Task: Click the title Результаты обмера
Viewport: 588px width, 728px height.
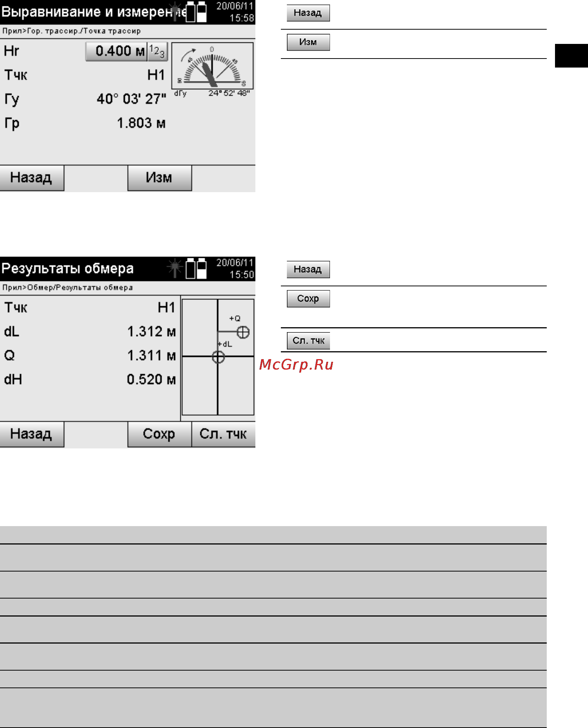Action: pyautogui.click(x=67, y=269)
